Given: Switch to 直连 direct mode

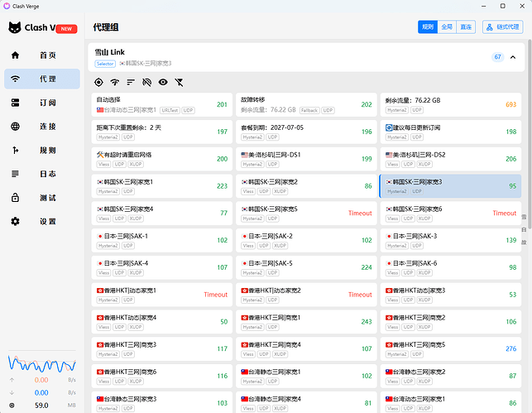Looking at the screenshot, I should tap(466, 27).
